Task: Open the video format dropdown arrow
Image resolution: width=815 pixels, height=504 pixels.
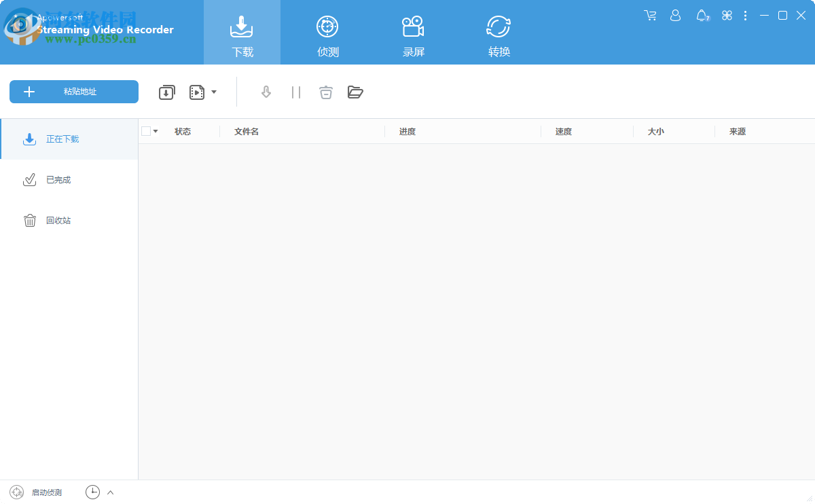Action: tap(215, 92)
